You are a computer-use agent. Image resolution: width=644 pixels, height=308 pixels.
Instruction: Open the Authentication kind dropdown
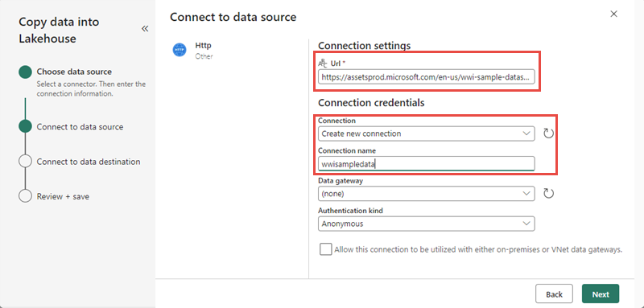[427, 224]
